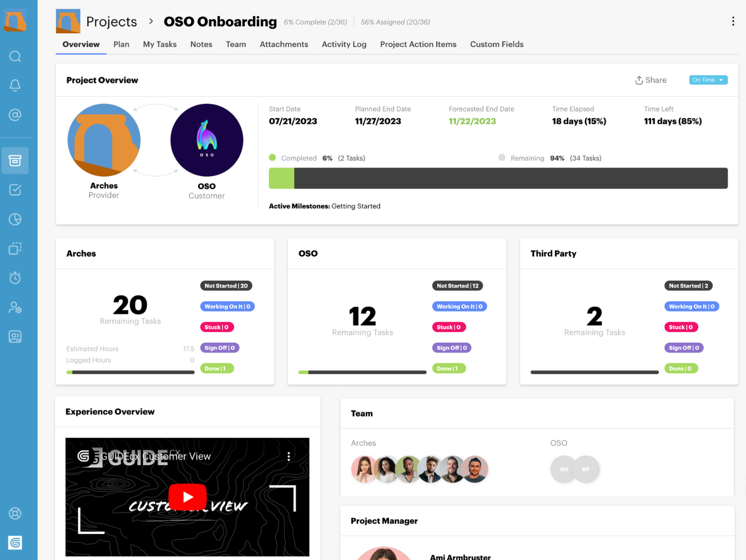This screenshot has height=560, width=746.
Task: Play the Customer View video
Action: (x=187, y=496)
